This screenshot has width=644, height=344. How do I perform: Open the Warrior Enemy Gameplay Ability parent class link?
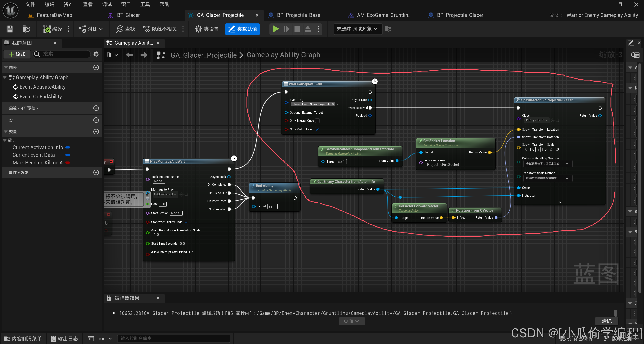pyautogui.click(x=602, y=15)
